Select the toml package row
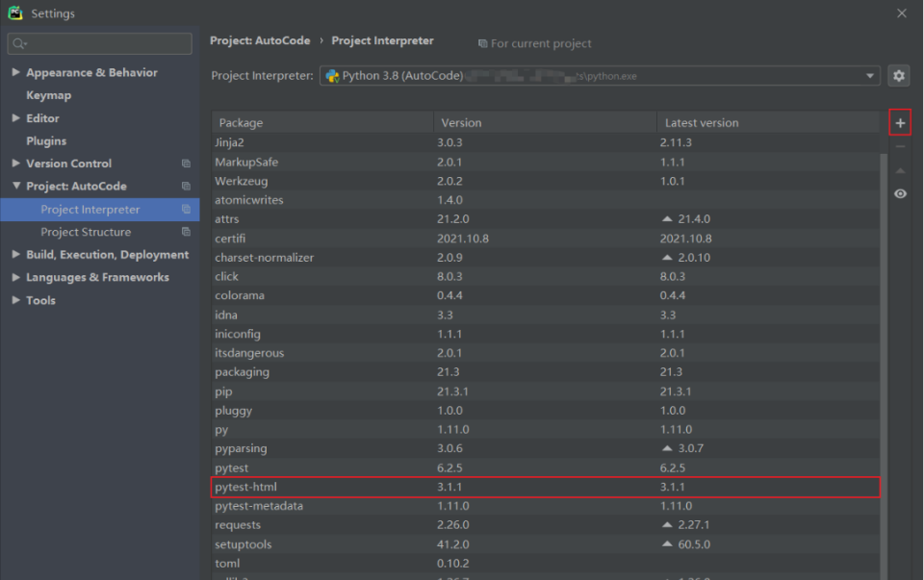924x580 pixels. tap(546, 564)
